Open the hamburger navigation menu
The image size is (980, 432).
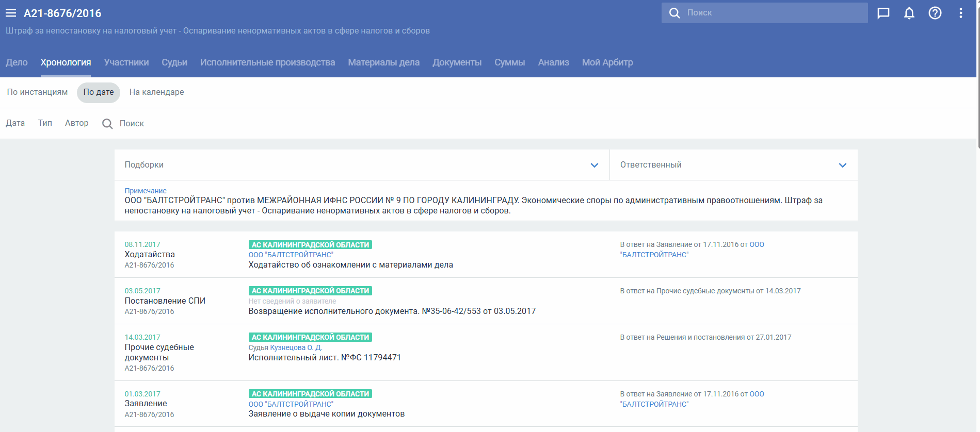[11, 13]
